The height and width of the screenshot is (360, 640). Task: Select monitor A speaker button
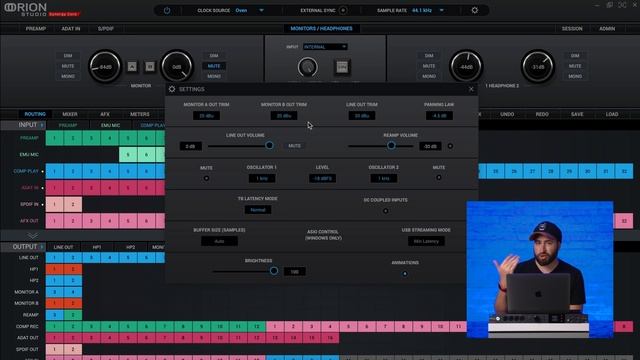tap(132, 67)
